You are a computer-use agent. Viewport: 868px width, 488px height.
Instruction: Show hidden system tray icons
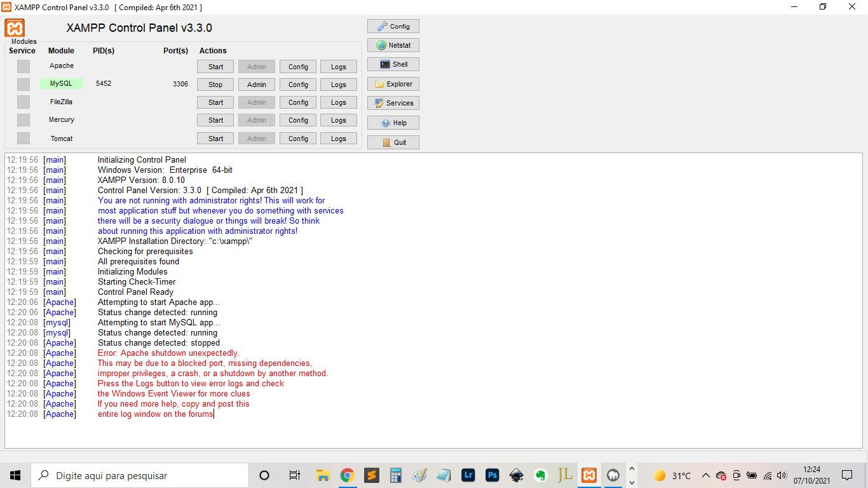click(705, 475)
